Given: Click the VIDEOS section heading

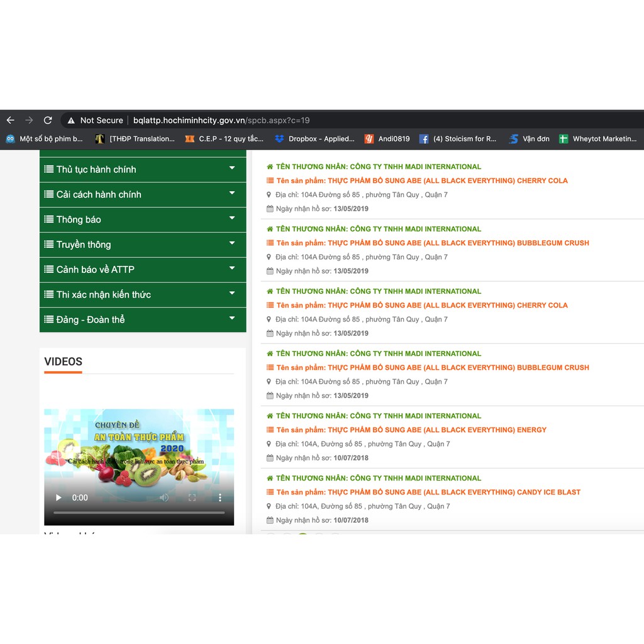Looking at the screenshot, I should tap(64, 362).
